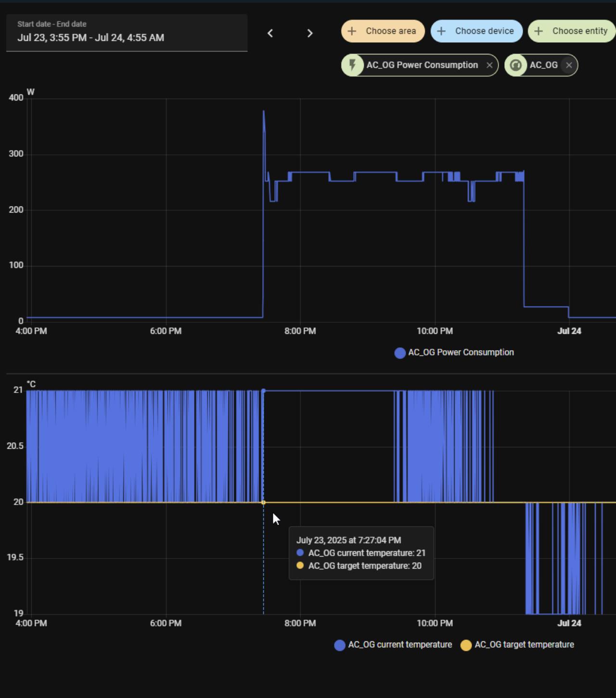
Task: Remove the AC_OG entity chip
Action: (569, 65)
